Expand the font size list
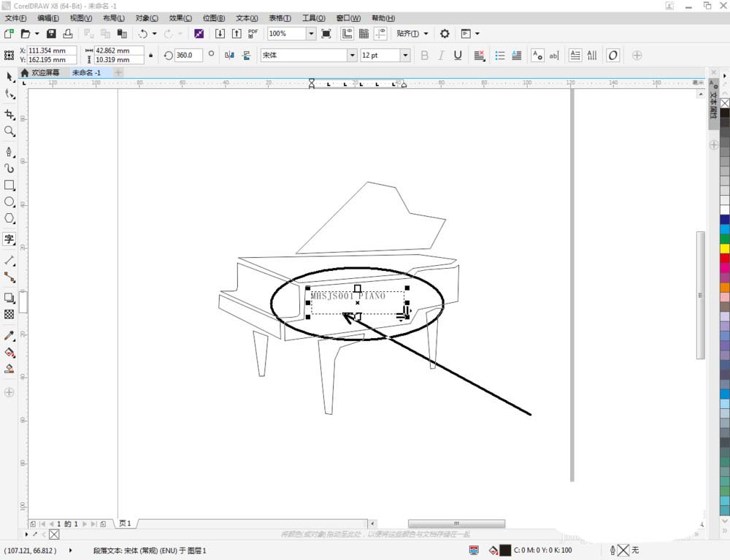Screen dimensions: 730x560 [405, 55]
